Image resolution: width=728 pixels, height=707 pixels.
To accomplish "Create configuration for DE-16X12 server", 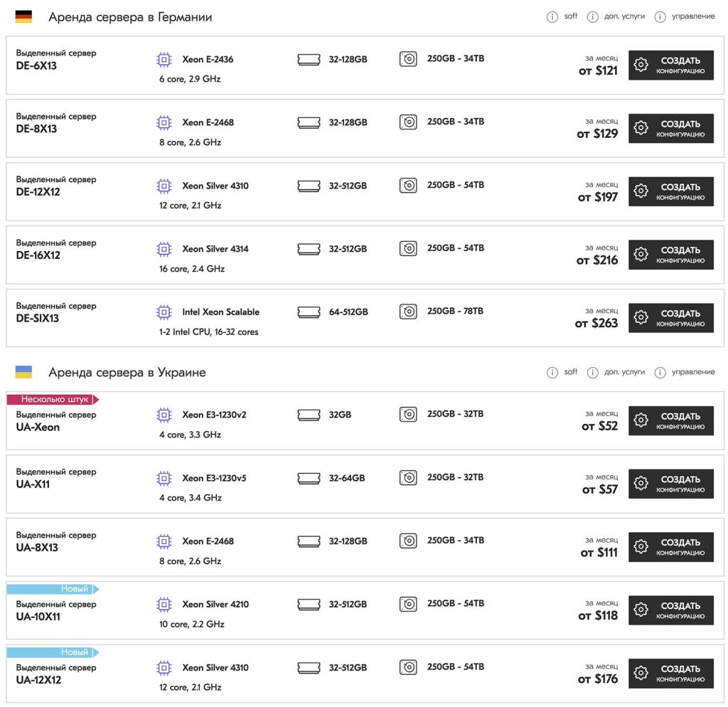I will click(x=671, y=255).
